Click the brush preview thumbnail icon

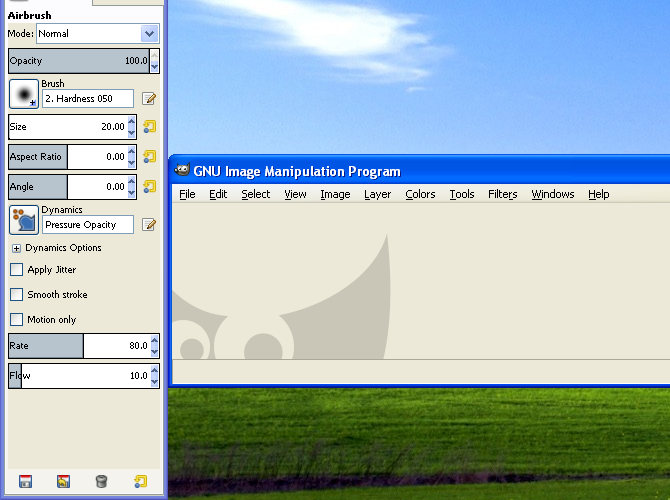[x=23, y=94]
